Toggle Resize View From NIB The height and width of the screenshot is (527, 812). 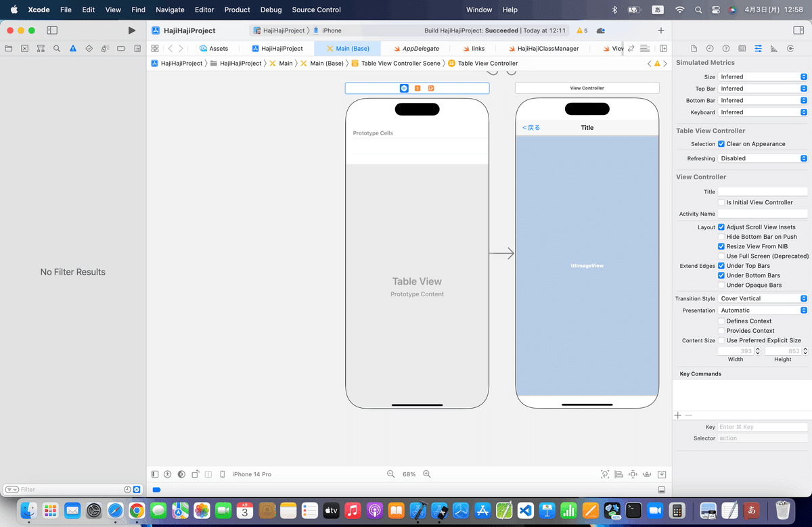point(721,246)
